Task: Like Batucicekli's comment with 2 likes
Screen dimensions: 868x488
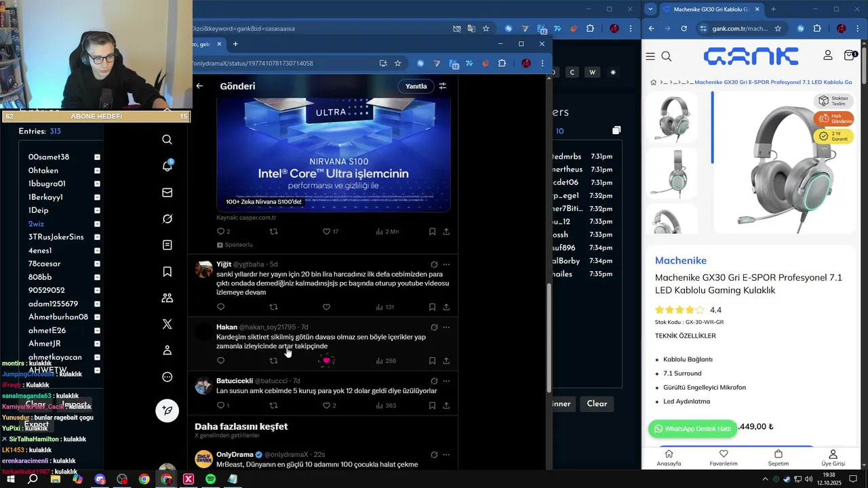Action: coord(326,405)
